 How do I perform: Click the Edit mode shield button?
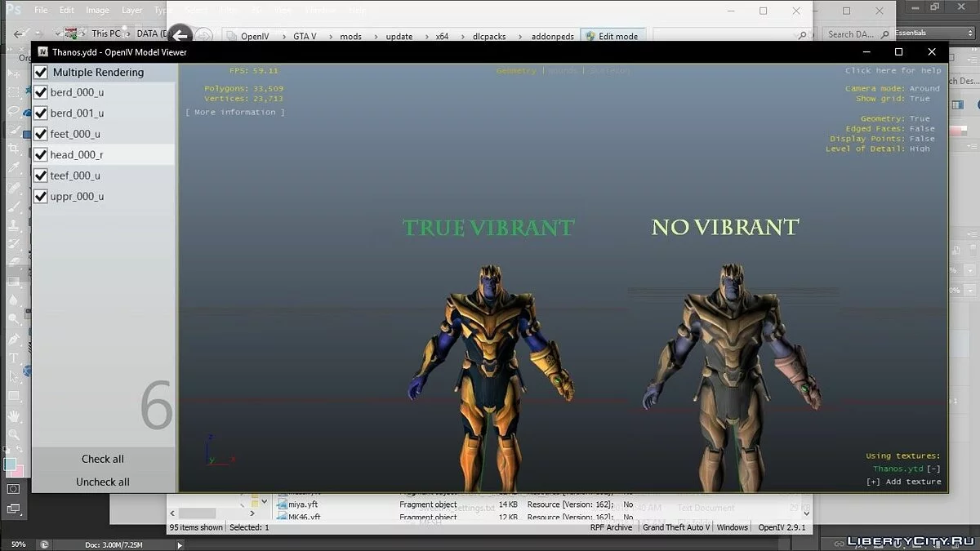[x=612, y=36]
